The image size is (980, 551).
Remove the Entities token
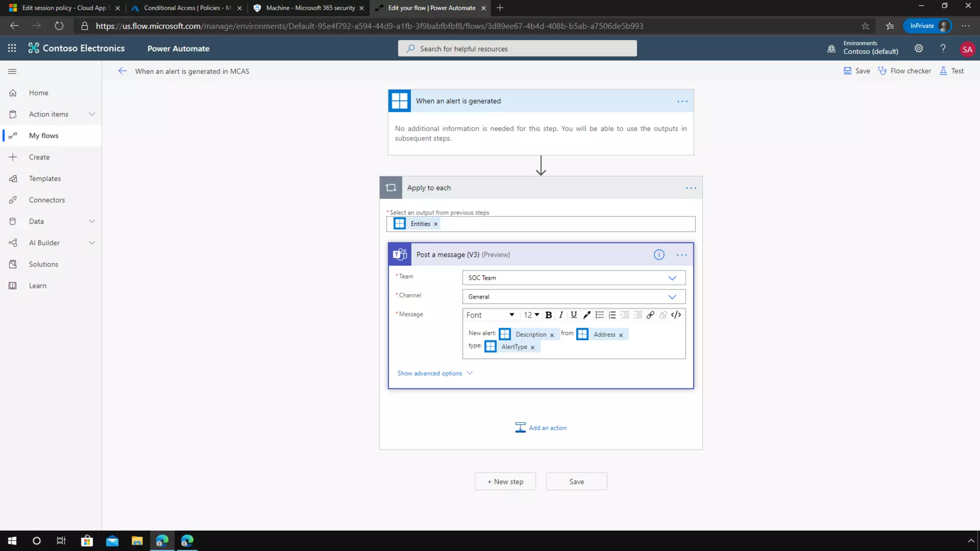[x=435, y=224]
